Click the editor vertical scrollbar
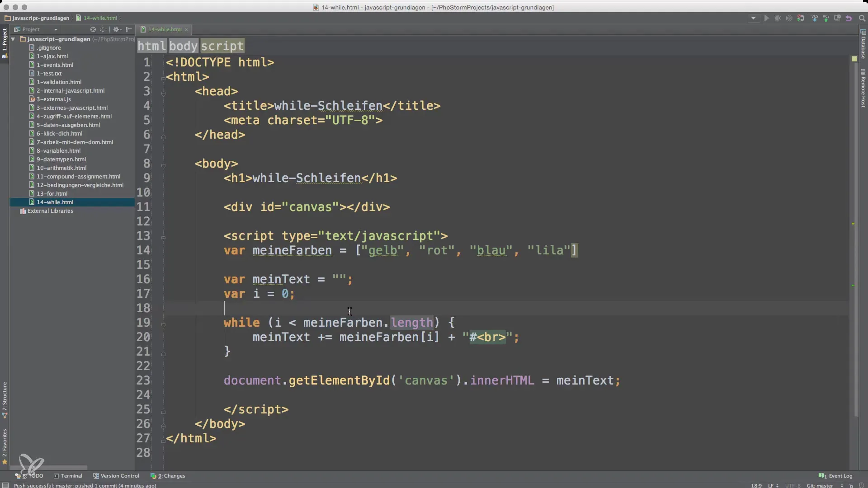The height and width of the screenshot is (488, 868). coord(856,239)
